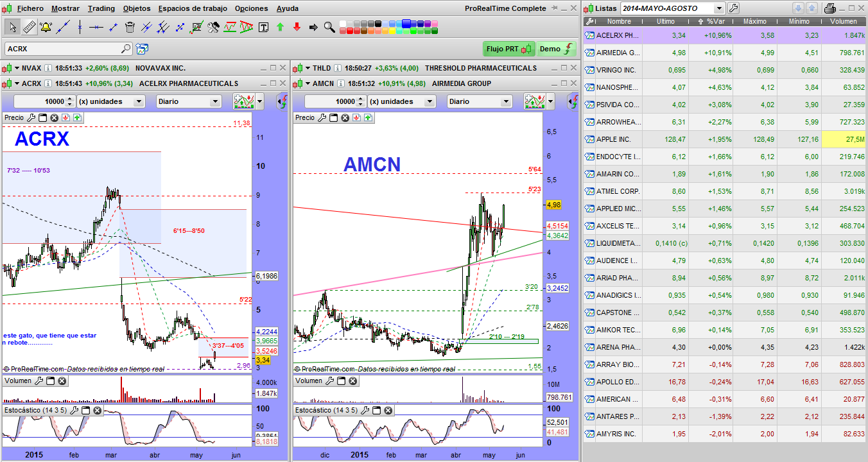This screenshot has width=868, height=462.
Task: Pick the bright blue color swatch
Action: coord(408,24)
